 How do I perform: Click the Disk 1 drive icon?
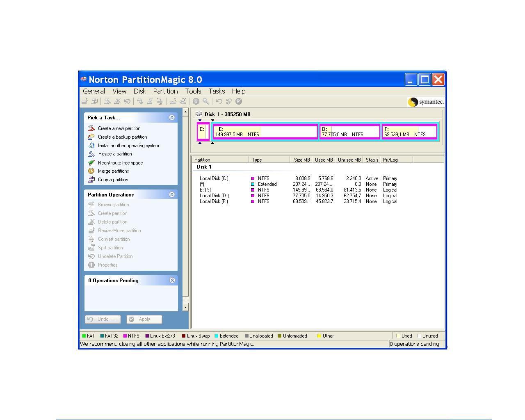199,114
